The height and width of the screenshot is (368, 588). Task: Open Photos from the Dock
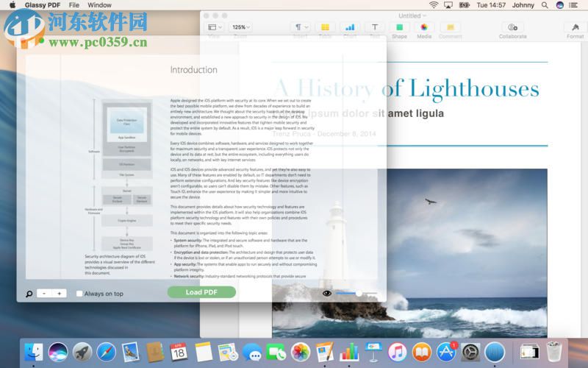[301, 353]
